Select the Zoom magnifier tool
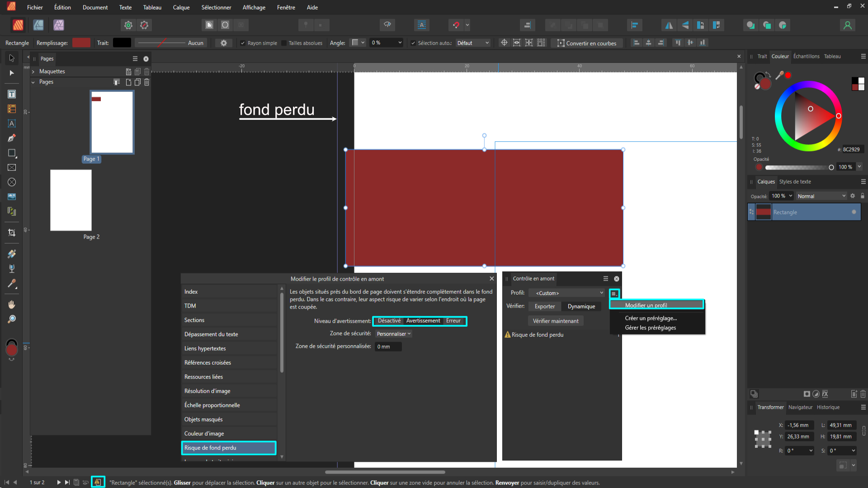The height and width of the screenshot is (488, 868). [12, 319]
